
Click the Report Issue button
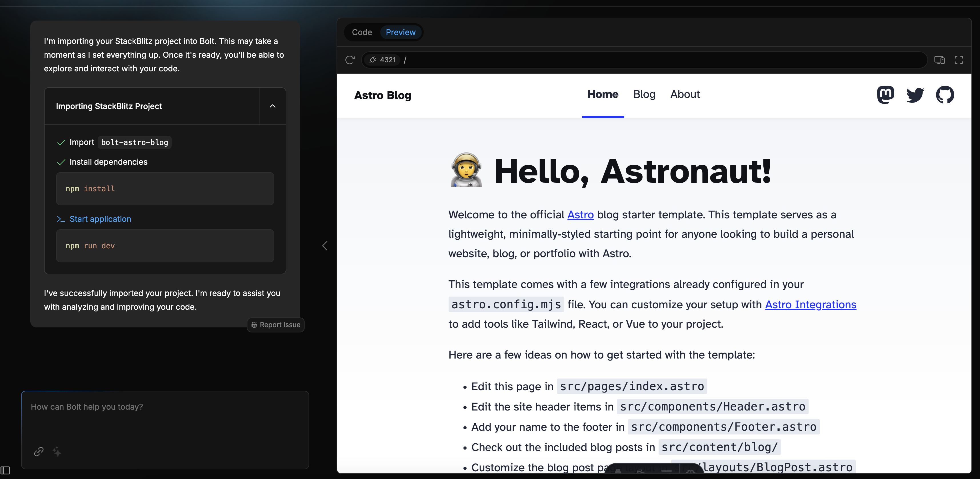(276, 325)
